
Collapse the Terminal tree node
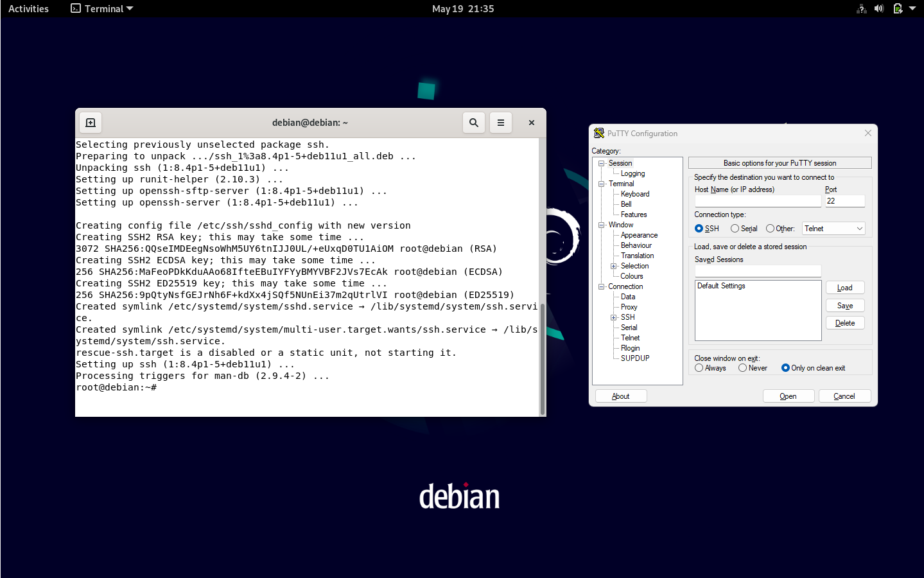click(x=602, y=184)
